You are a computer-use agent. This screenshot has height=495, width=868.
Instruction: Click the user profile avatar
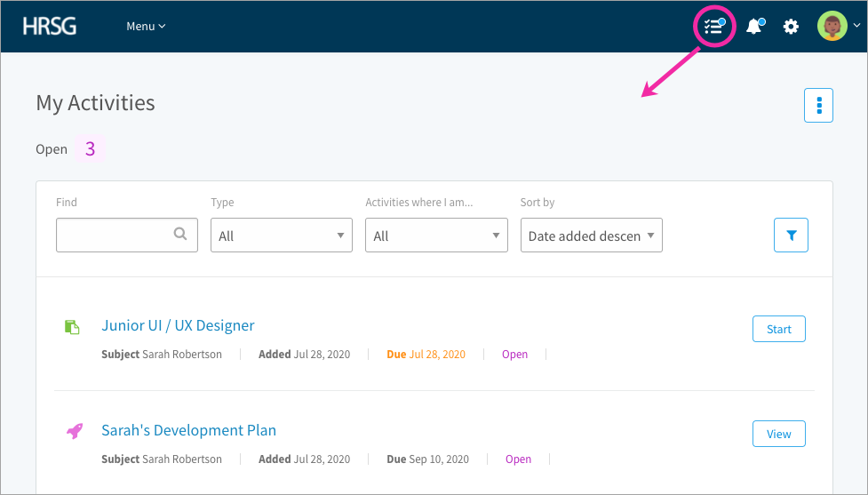point(832,26)
